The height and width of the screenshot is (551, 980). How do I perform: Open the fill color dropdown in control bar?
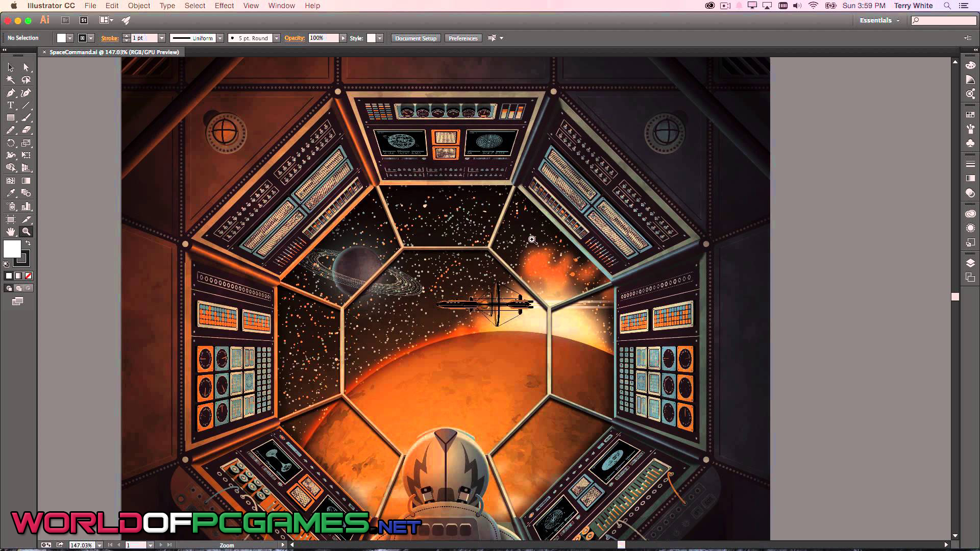pyautogui.click(x=70, y=38)
